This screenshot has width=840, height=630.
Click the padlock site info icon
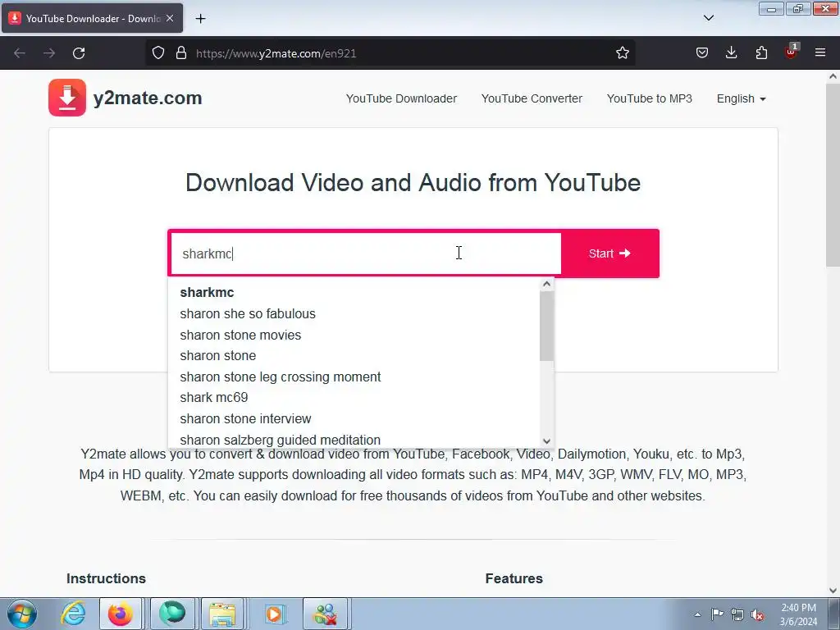(x=181, y=53)
